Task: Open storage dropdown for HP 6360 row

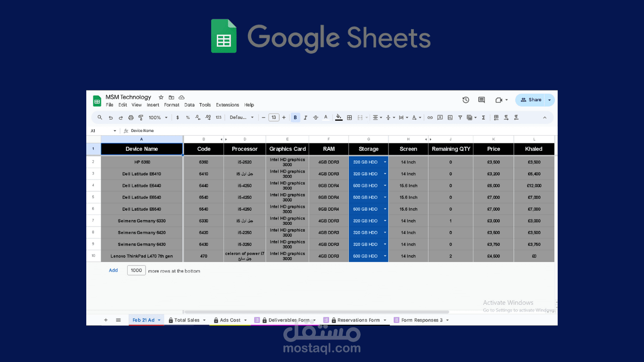Action: pos(385,162)
